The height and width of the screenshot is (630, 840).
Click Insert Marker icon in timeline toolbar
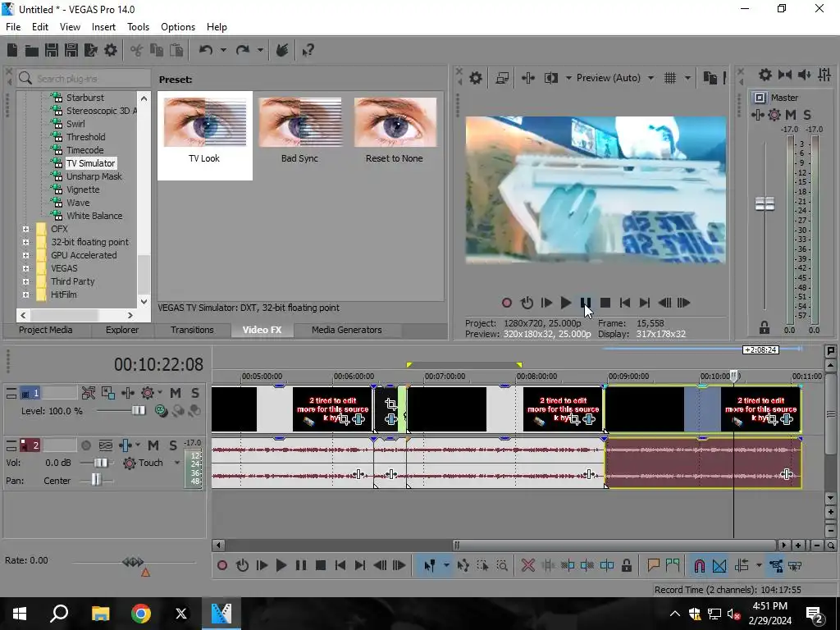[653, 565]
